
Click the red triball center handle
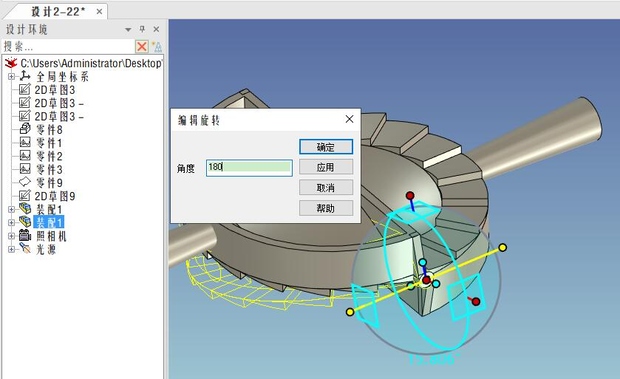coord(426,280)
